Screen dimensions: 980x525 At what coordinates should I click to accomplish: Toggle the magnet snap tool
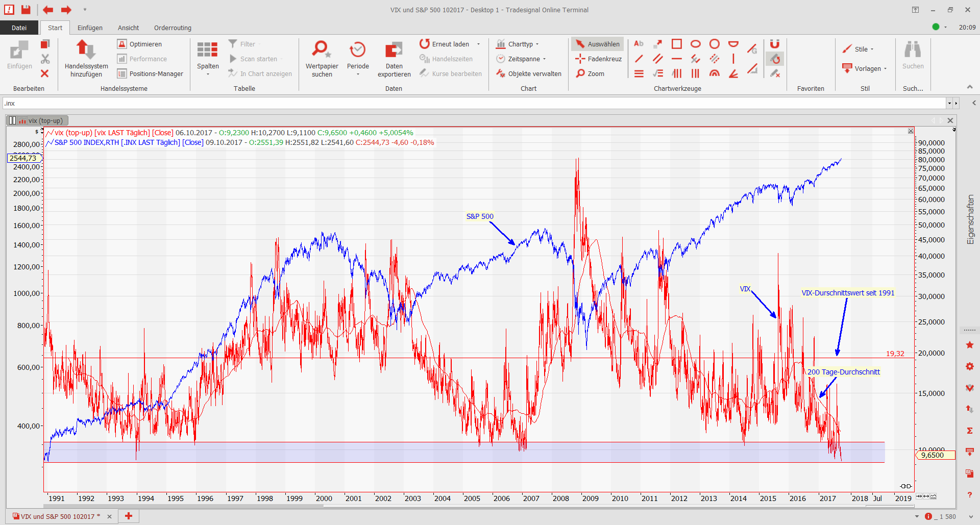775,44
